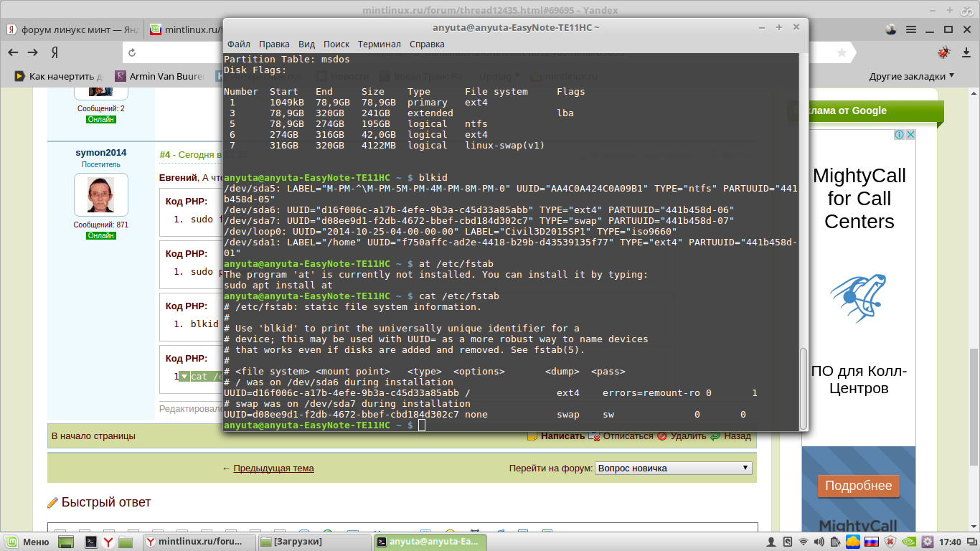Open the Mint 'Меню' start menu
Image resolution: width=980 pixels, height=551 pixels.
(x=27, y=542)
